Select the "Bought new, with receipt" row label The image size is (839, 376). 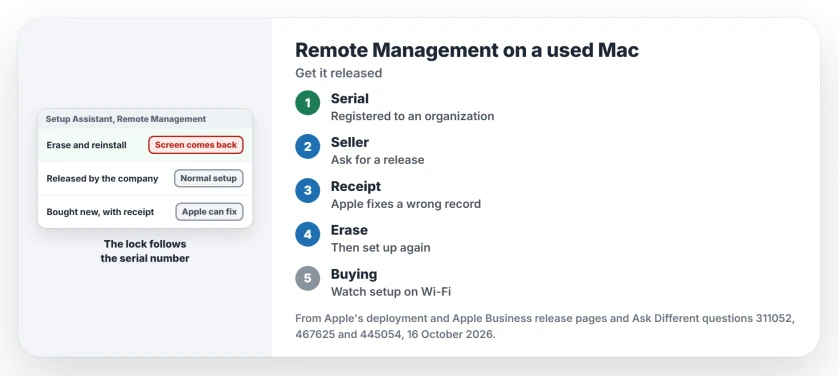100,212
